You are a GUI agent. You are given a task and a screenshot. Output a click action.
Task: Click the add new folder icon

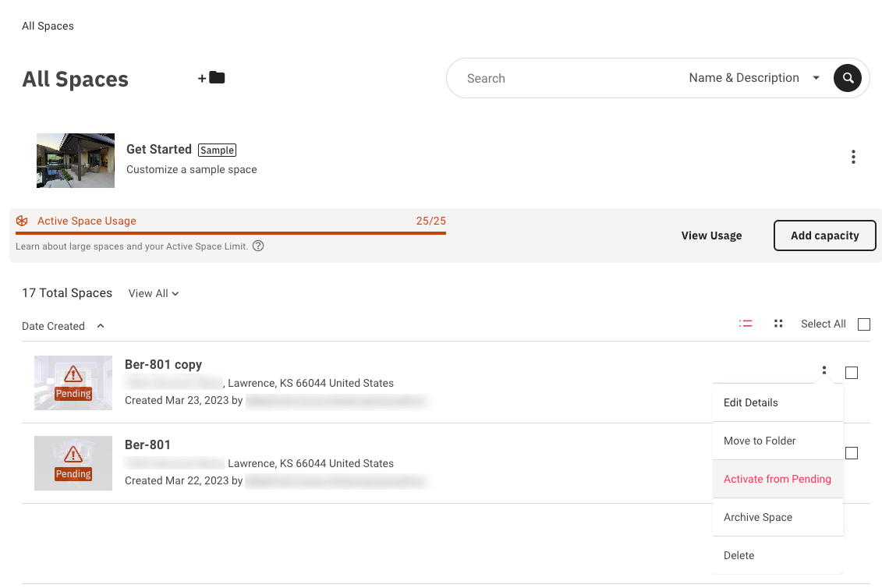coord(211,78)
